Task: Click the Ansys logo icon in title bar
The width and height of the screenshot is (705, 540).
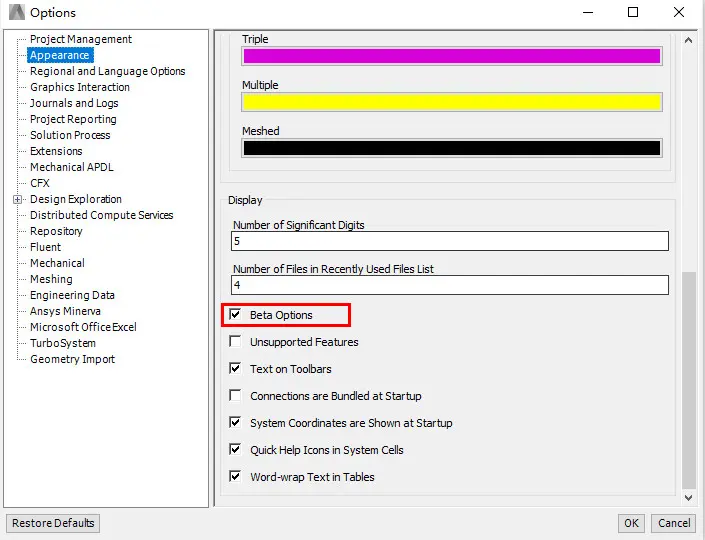Action: (x=16, y=13)
